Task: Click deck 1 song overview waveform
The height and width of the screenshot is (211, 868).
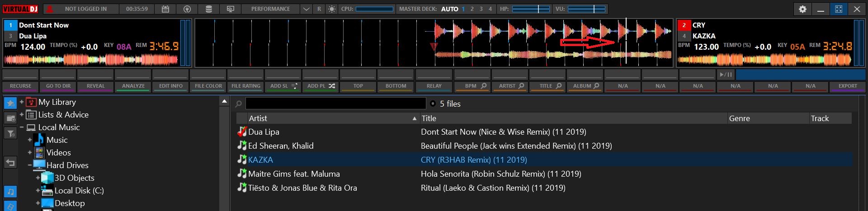Action: coord(91,59)
